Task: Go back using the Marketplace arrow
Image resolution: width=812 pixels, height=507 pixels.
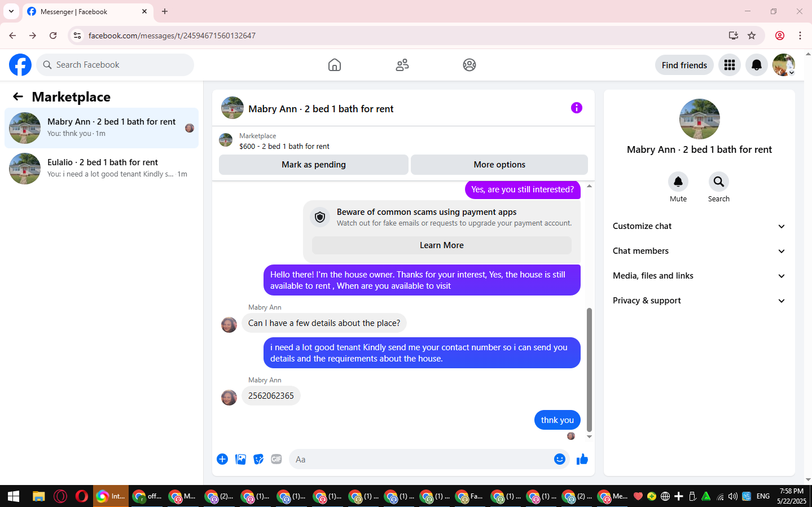Action: coord(18,96)
